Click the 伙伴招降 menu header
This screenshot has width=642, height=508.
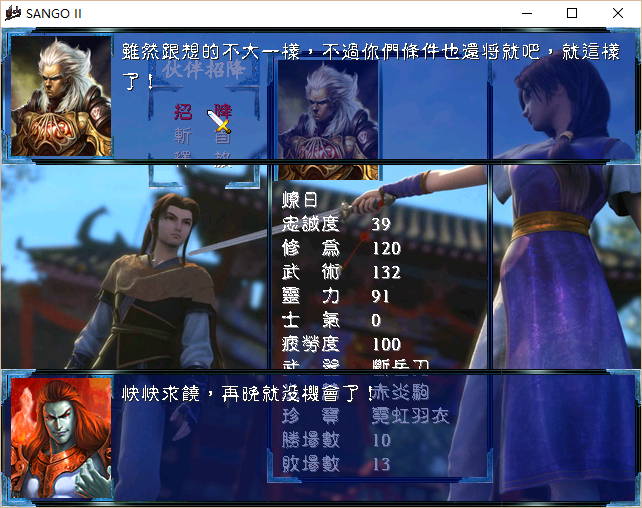pos(203,70)
